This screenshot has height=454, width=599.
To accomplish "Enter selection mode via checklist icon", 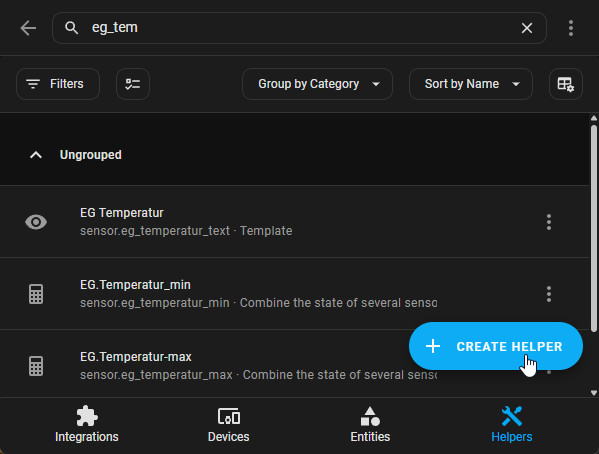I will [x=133, y=84].
